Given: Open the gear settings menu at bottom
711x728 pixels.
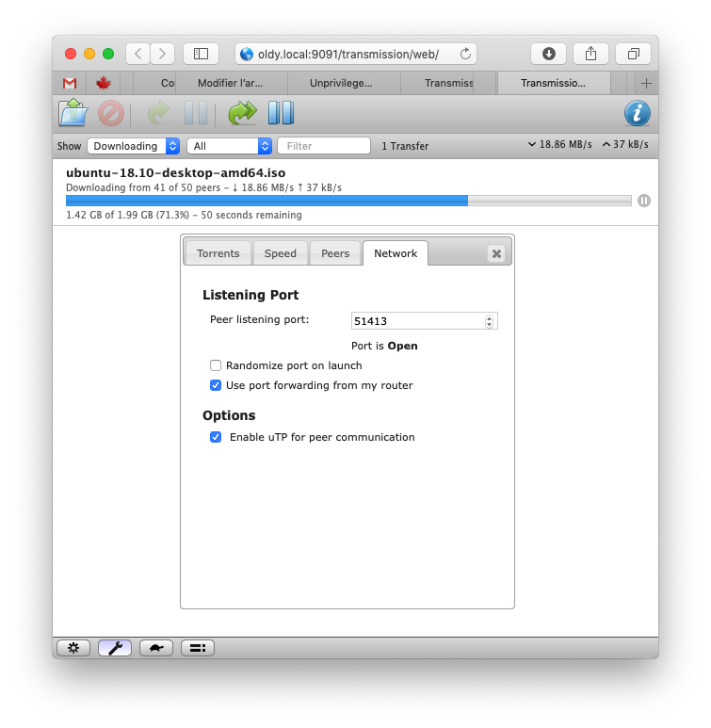Looking at the screenshot, I should (x=73, y=648).
